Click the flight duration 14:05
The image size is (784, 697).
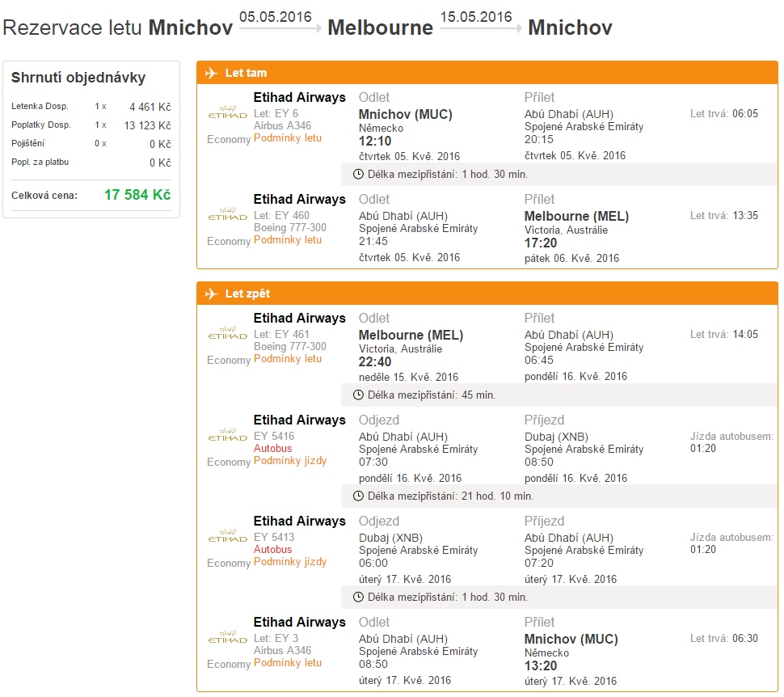click(x=745, y=334)
